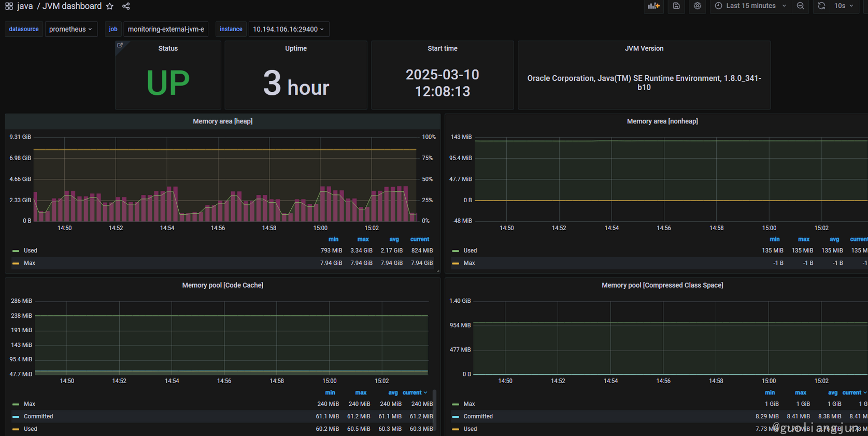The width and height of the screenshot is (868, 436).
Task: Click the share dashboard icon
Action: tap(126, 6)
